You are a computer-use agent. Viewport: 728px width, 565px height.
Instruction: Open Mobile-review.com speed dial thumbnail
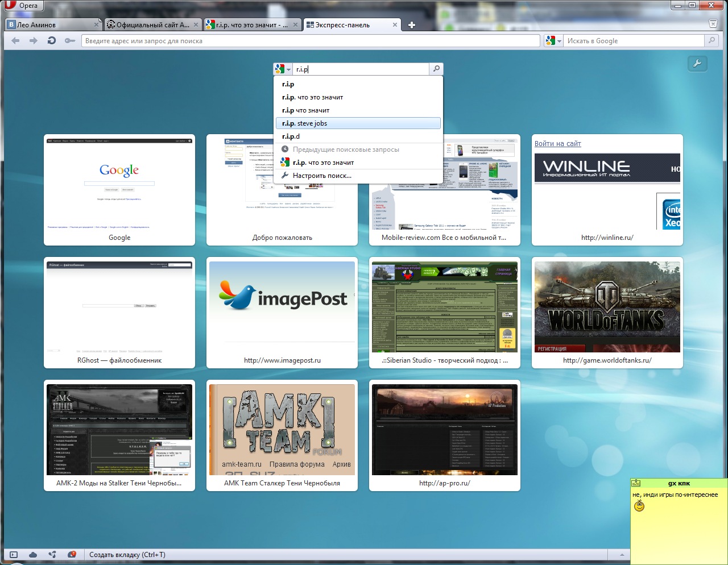point(445,190)
